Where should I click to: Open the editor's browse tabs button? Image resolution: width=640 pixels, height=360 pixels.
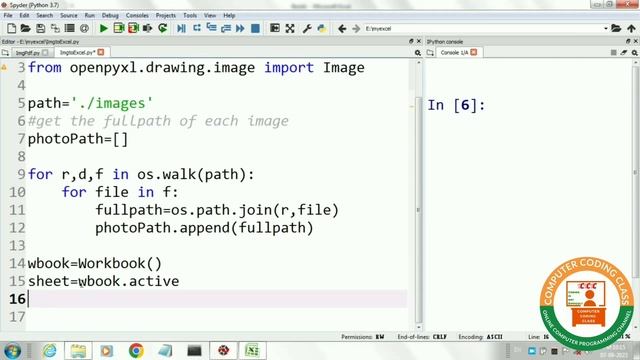tap(5, 53)
